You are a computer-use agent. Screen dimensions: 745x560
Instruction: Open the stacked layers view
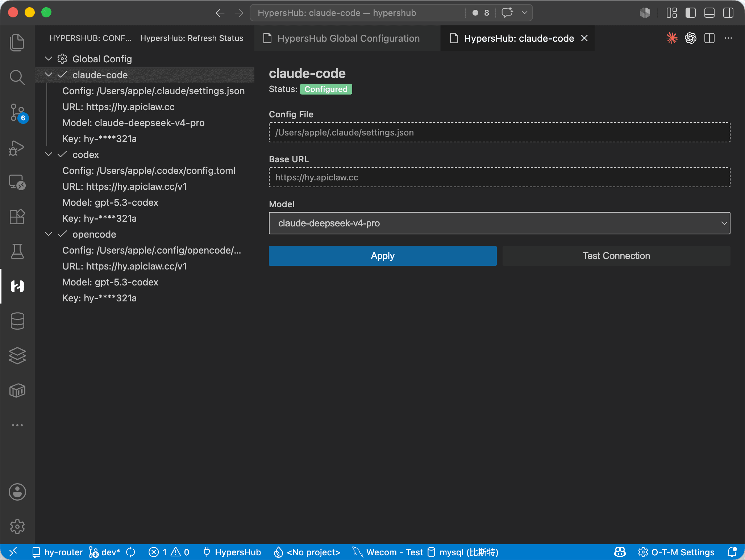(17, 356)
